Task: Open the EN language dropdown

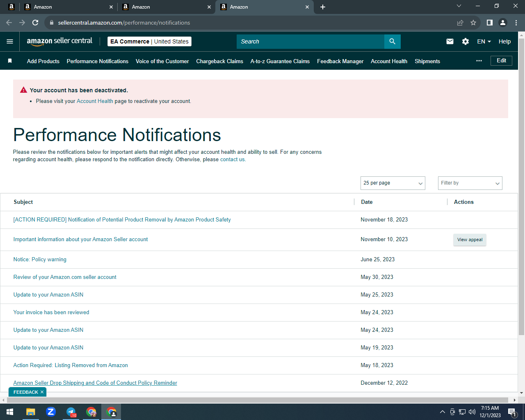Action: coord(484,41)
